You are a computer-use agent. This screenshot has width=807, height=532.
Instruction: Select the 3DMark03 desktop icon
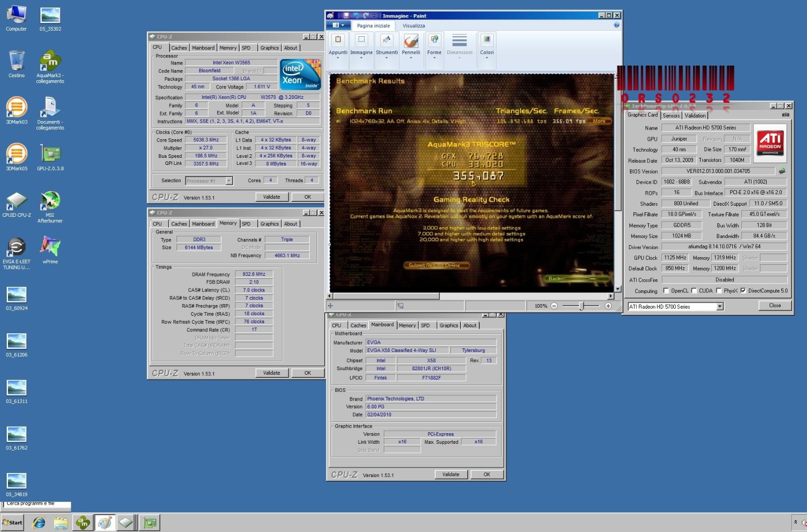pos(17,110)
